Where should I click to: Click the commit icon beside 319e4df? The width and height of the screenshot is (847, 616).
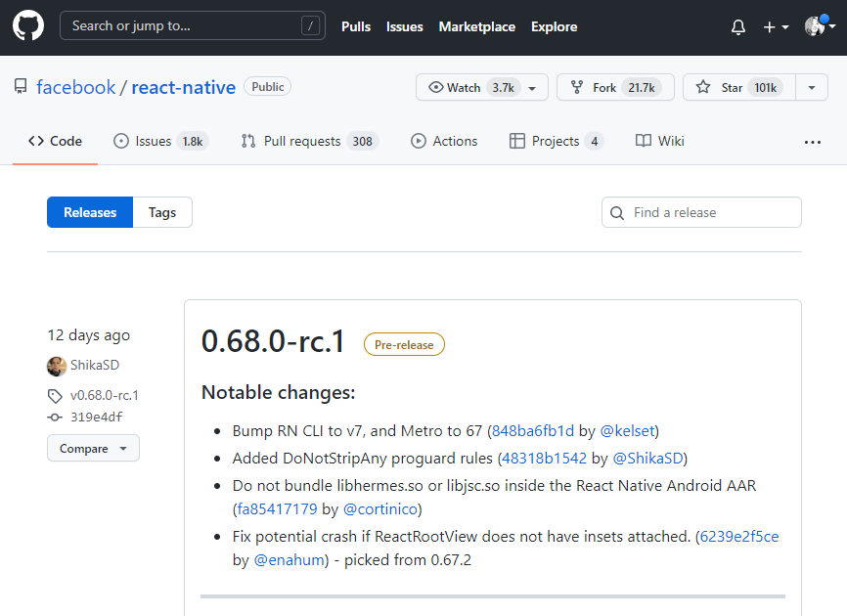(55, 418)
